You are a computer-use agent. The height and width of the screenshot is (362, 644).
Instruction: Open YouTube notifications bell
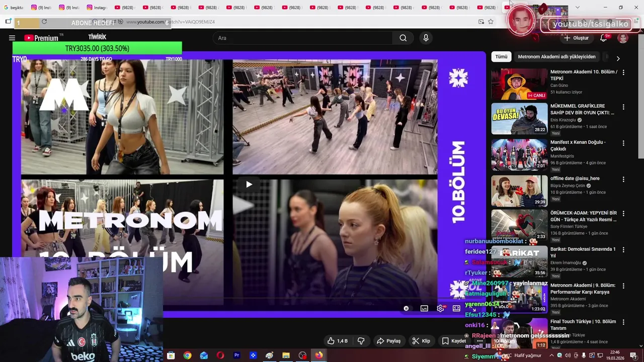603,38
